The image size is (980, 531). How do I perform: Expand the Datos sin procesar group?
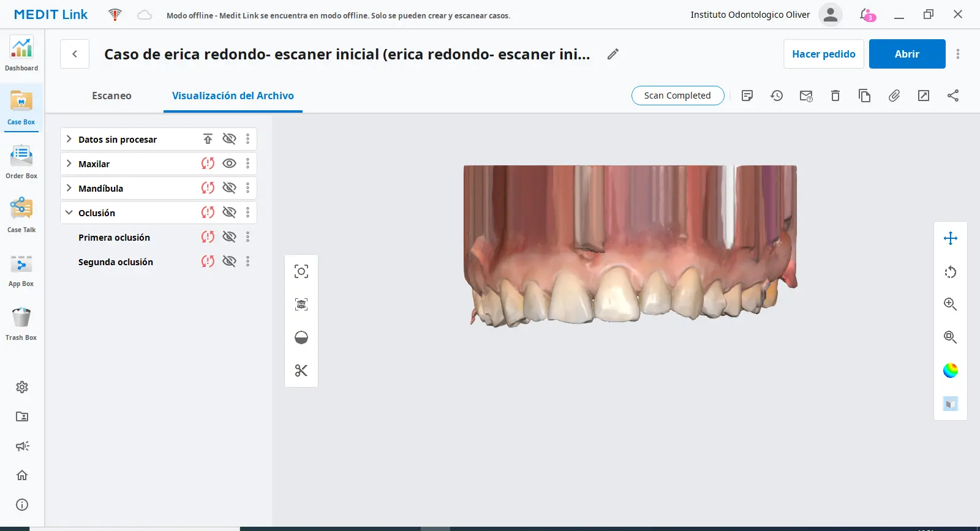pos(69,139)
